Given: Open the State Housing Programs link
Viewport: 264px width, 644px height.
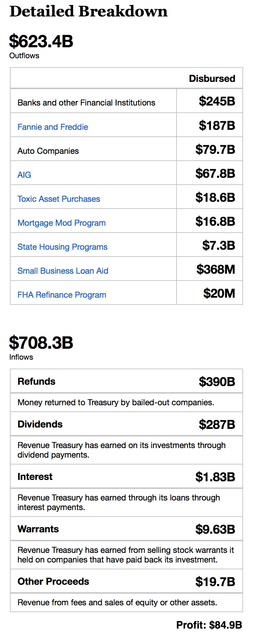Looking at the screenshot, I should click(62, 247).
